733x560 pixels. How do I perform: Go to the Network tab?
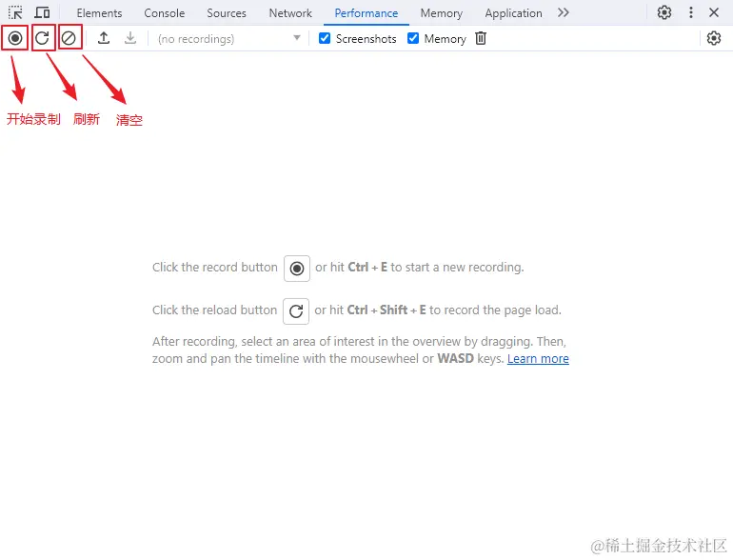[x=290, y=13]
